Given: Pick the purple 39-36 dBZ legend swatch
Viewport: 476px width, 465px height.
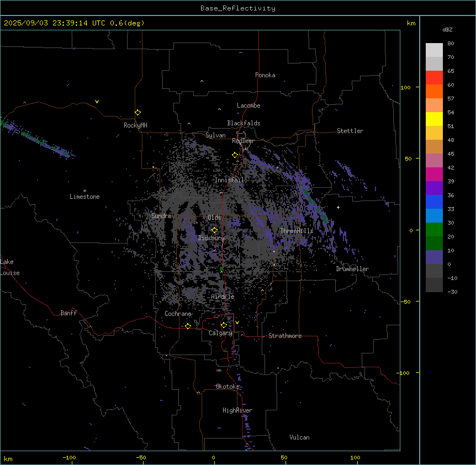Looking at the screenshot, I should (434, 188).
